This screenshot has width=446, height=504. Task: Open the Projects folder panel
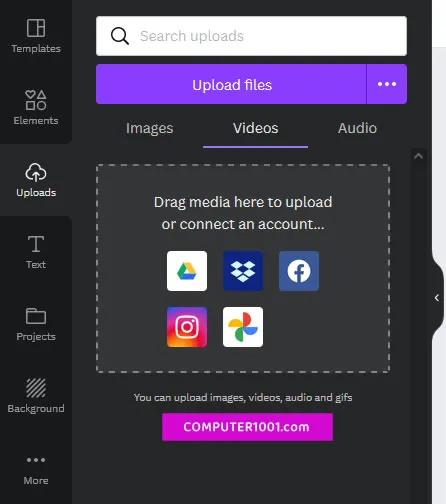(x=36, y=324)
